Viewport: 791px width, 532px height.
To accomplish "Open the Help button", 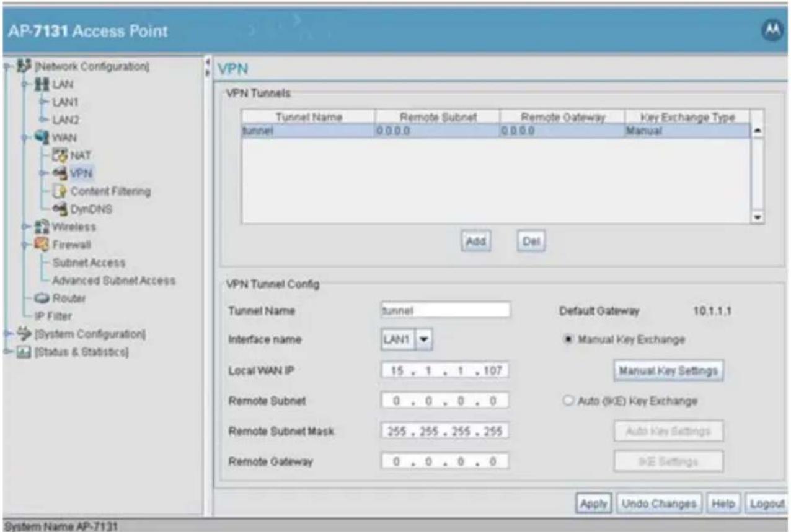I will click(722, 504).
